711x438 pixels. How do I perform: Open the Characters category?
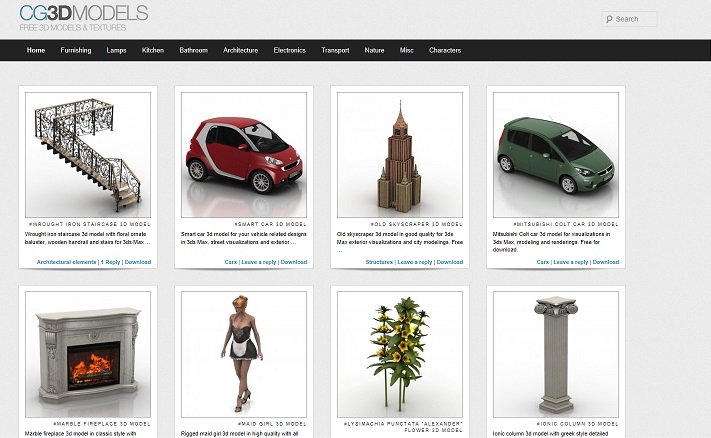point(445,50)
